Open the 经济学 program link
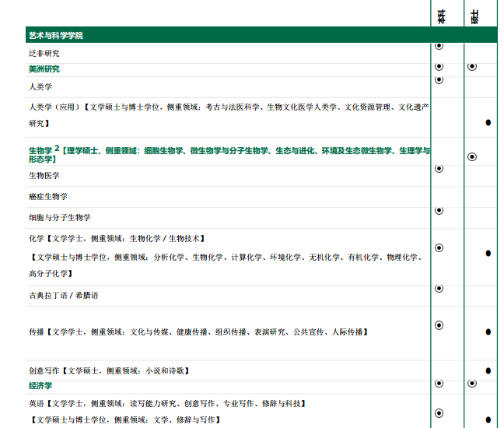Viewport: 504px width, 428px height. (x=40, y=385)
